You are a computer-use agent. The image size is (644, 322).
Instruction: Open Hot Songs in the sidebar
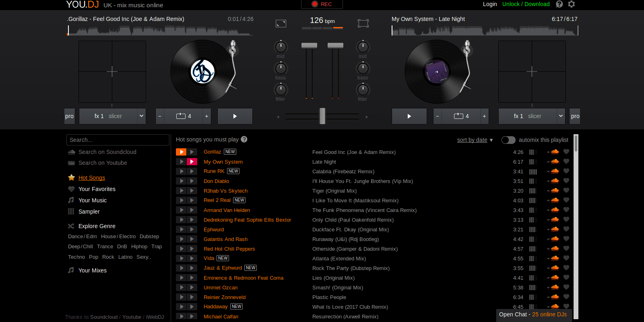92,178
